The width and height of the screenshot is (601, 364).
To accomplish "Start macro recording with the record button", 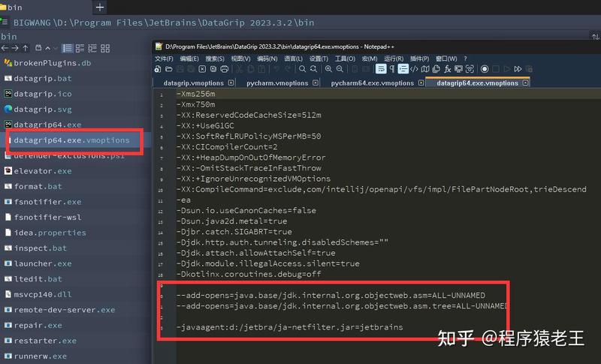I will coord(485,69).
